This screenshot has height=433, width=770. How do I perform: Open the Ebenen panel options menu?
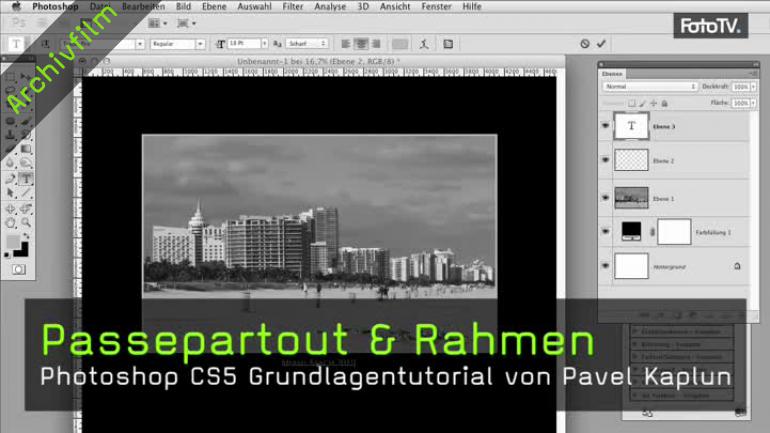753,74
